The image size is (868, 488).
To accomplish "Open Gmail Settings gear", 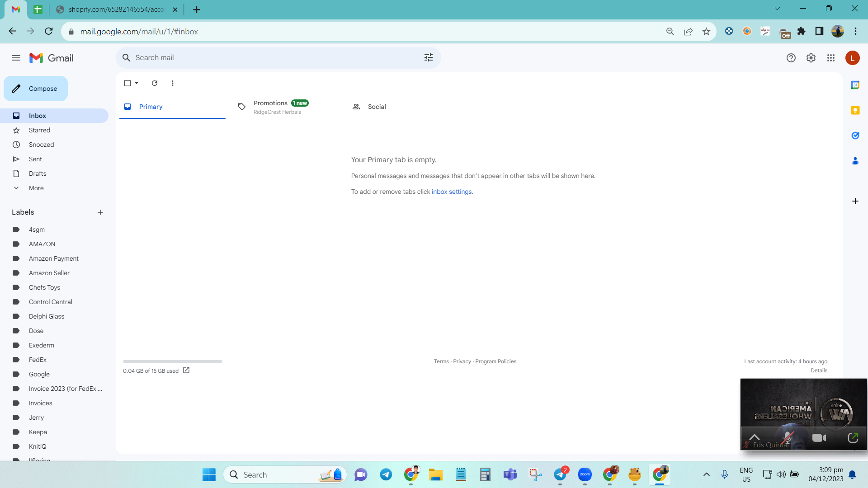I will pos(811,58).
